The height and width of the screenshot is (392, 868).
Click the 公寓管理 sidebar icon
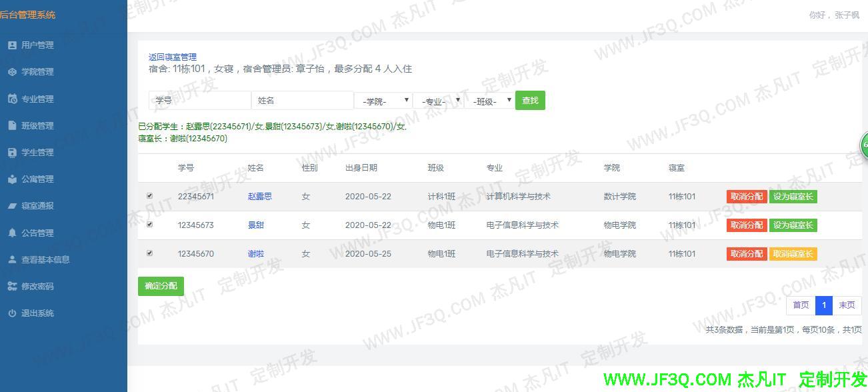(12, 179)
